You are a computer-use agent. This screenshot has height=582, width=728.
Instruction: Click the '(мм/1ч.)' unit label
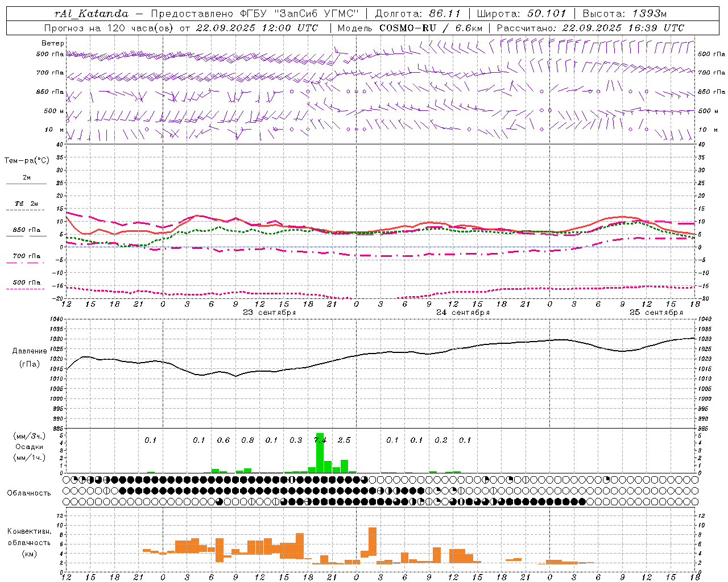[29, 458]
